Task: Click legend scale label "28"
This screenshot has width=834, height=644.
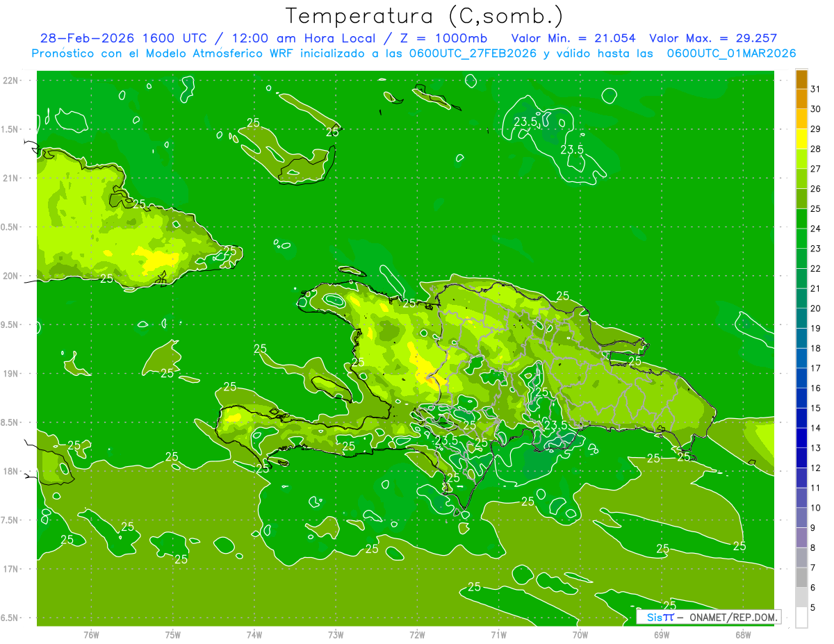Action: [816, 149]
